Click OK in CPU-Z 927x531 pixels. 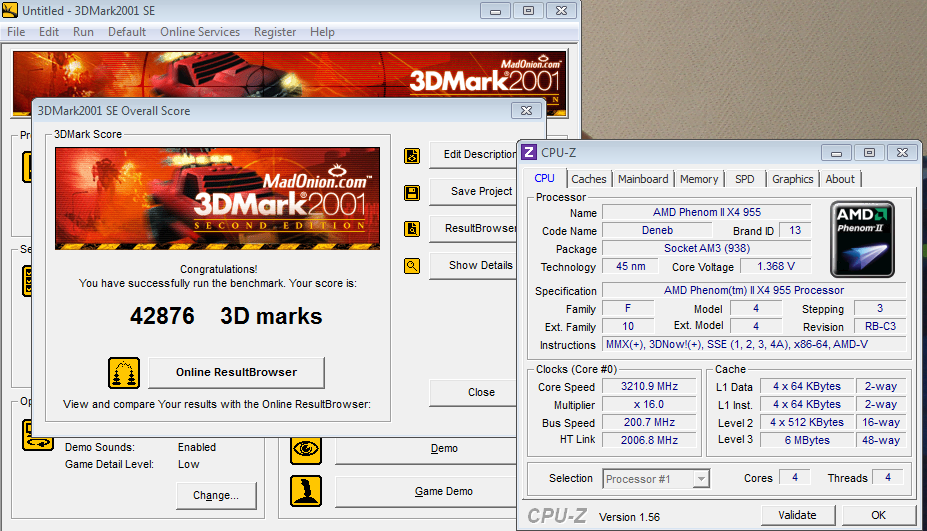879,515
